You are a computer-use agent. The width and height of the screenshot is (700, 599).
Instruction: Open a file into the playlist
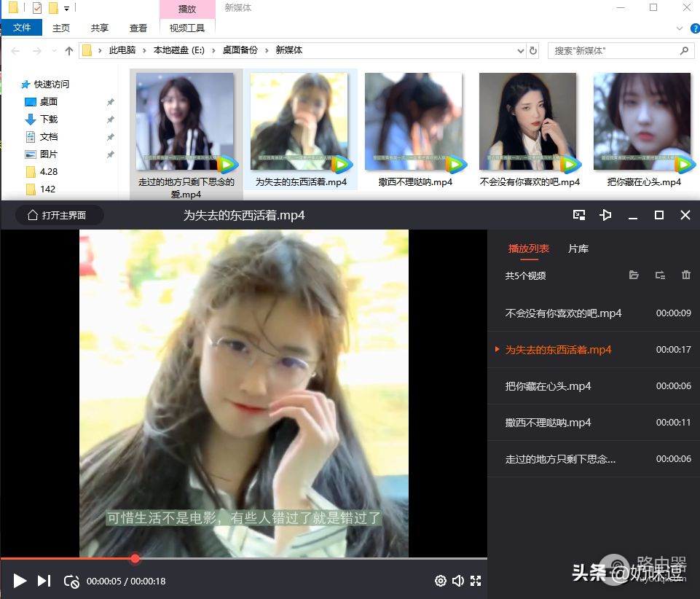tap(634, 275)
